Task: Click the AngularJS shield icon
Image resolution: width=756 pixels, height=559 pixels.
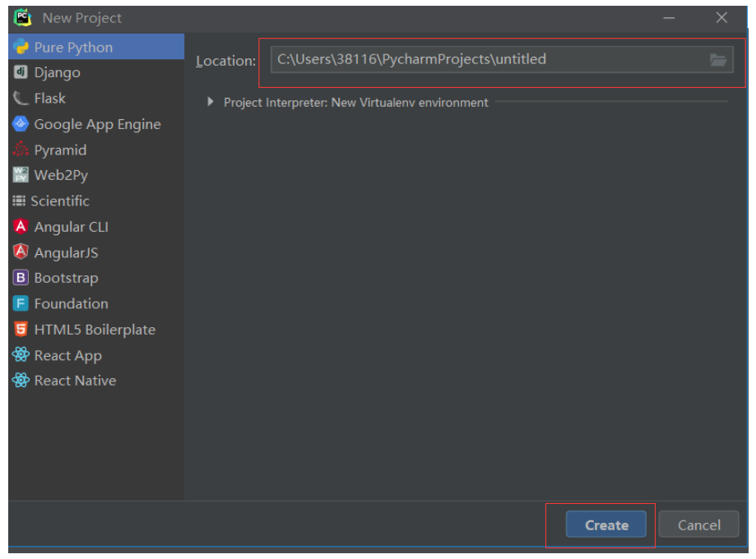Action: (x=21, y=252)
